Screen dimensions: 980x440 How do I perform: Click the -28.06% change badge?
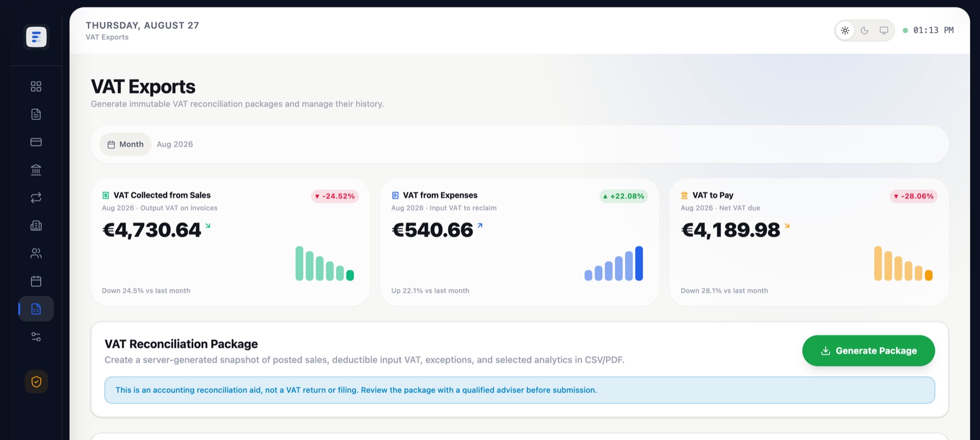[x=914, y=196]
